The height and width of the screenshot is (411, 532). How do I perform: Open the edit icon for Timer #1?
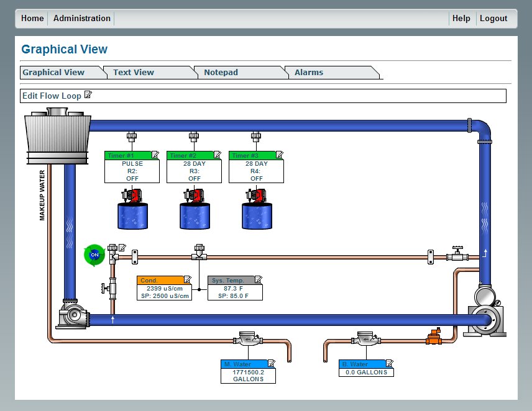[x=155, y=155]
